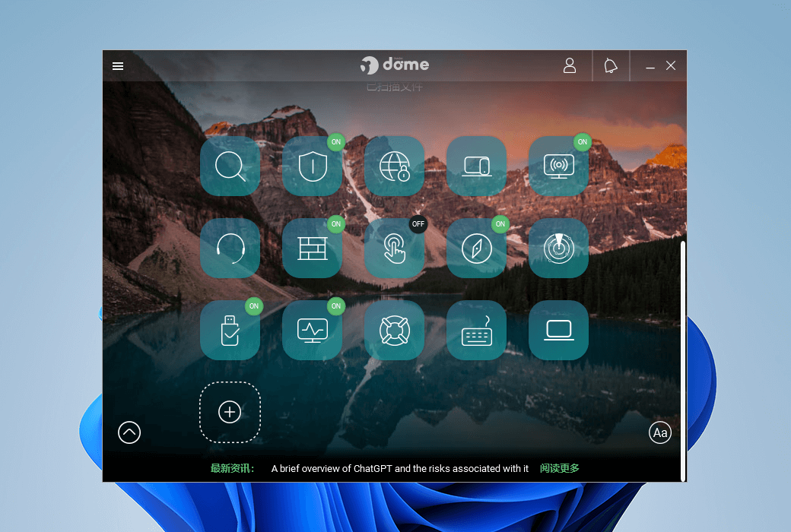Collapse panel with the up chevron circle

coord(129,432)
